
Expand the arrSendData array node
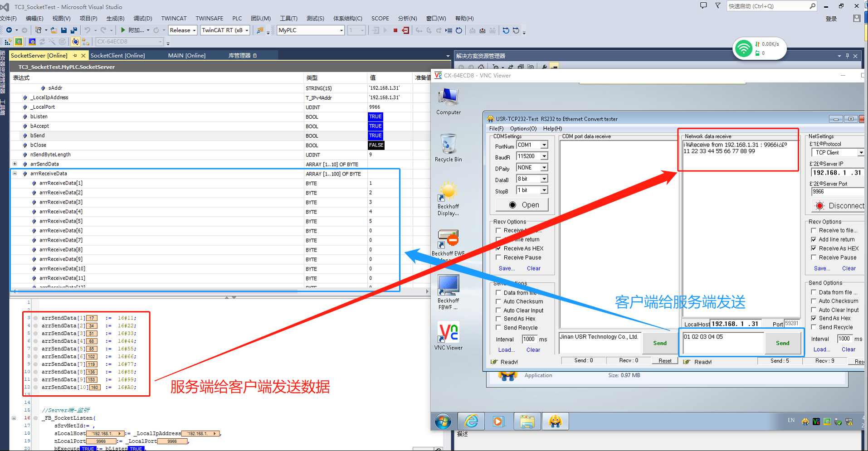15,164
